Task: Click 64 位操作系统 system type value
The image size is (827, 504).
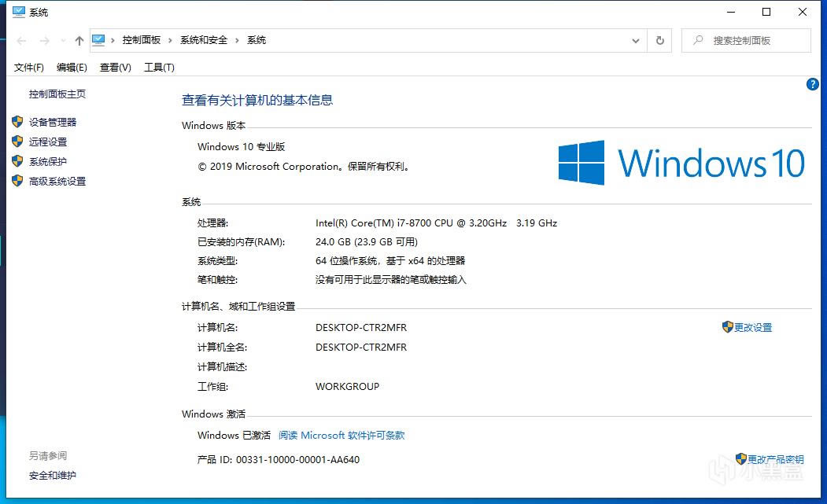Action: coord(390,261)
